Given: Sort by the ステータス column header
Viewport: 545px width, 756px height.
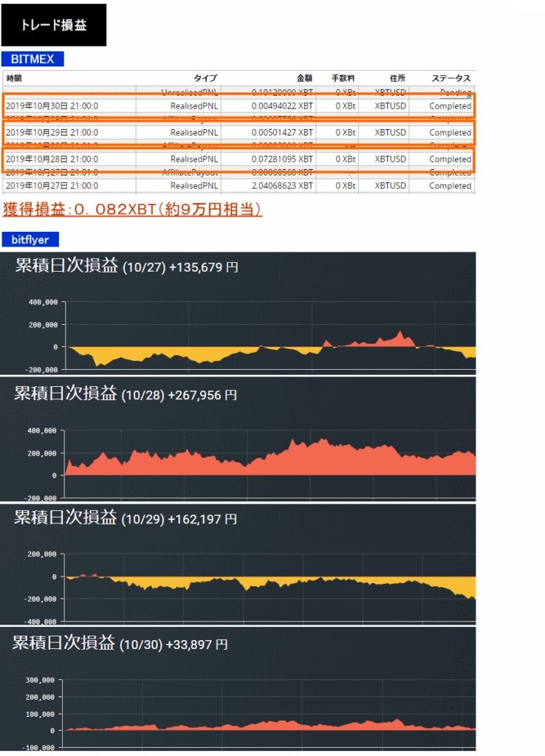Looking at the screenshot, I should pyautogui.click(x=450, y=78).
